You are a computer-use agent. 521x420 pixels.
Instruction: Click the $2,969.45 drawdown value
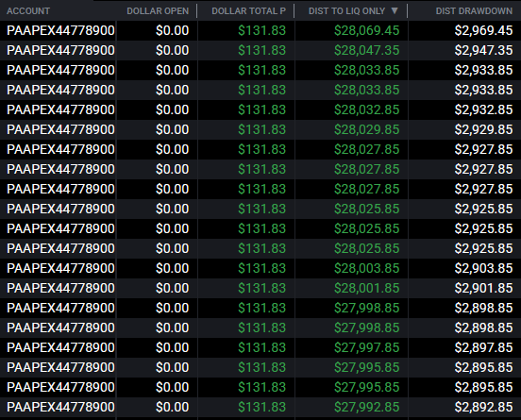(483, 30)
